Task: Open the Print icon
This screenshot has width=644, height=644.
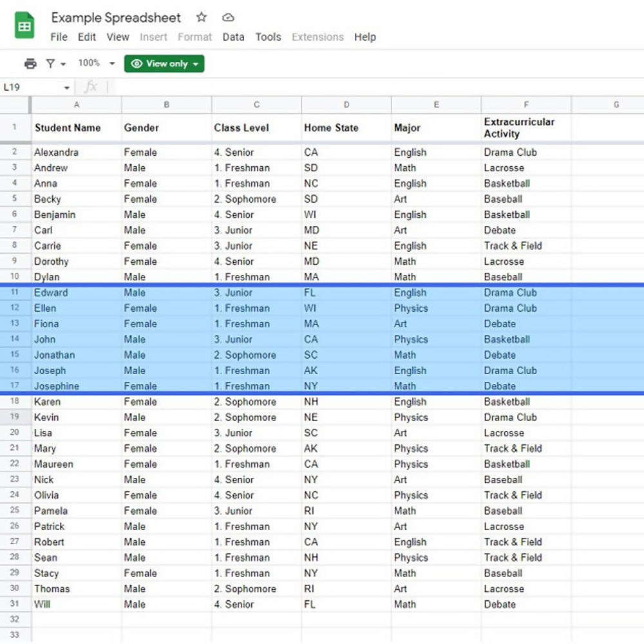Action: pyautogui.click(x=32, y=63)
